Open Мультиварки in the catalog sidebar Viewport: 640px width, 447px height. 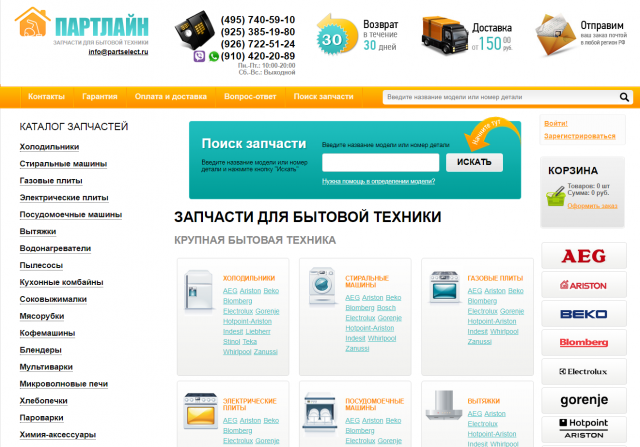point(46,367)
